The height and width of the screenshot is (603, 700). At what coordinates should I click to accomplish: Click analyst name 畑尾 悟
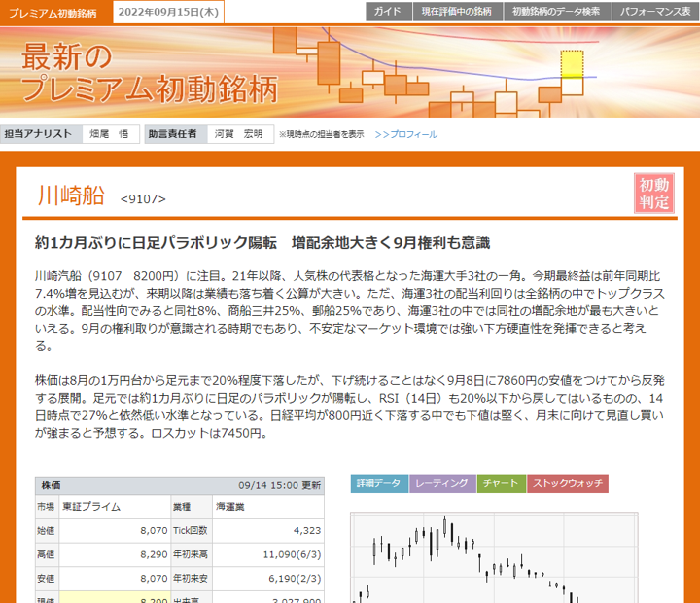click(x=109, y=134)
